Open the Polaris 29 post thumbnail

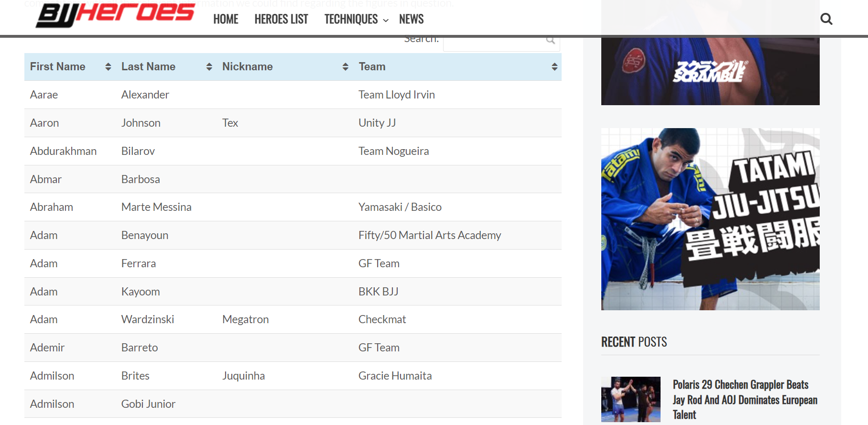click(x=631, y=399)
